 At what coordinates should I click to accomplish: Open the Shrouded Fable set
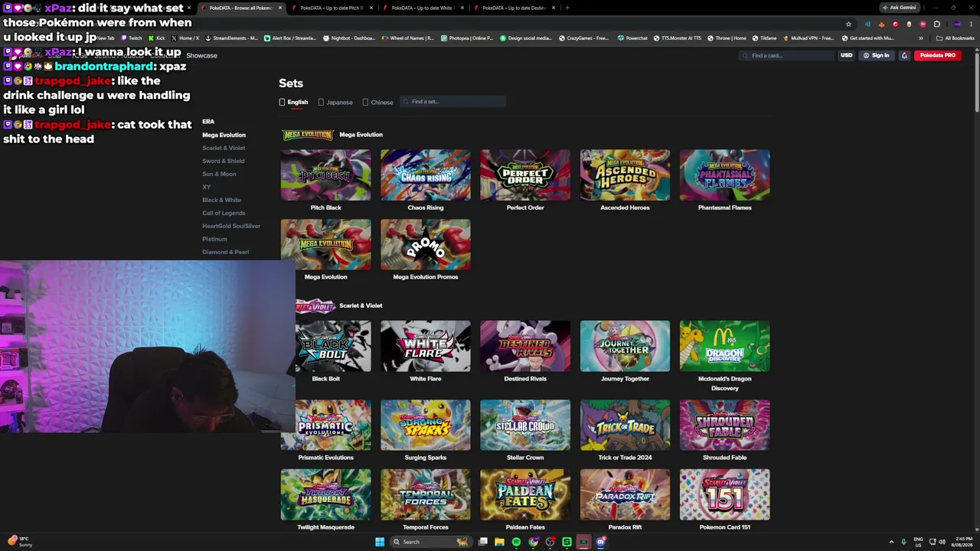click(x=724, y=425)
